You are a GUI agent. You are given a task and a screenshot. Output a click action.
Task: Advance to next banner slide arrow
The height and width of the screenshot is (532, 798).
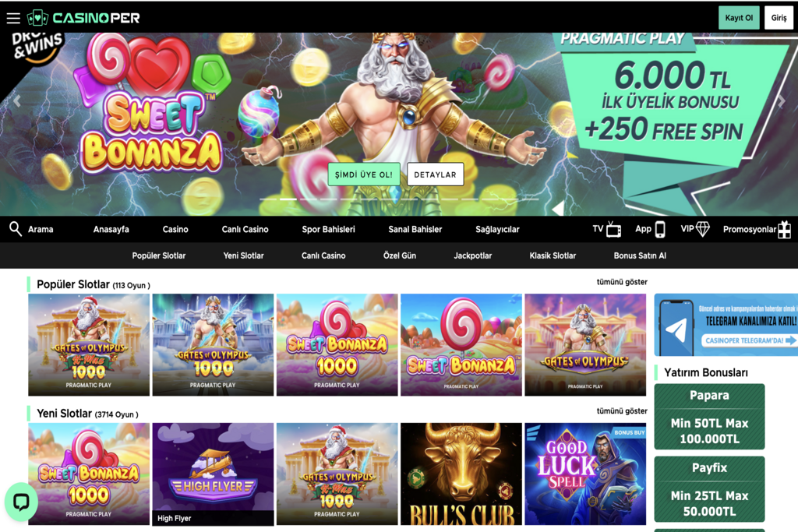tap(781, 101)
